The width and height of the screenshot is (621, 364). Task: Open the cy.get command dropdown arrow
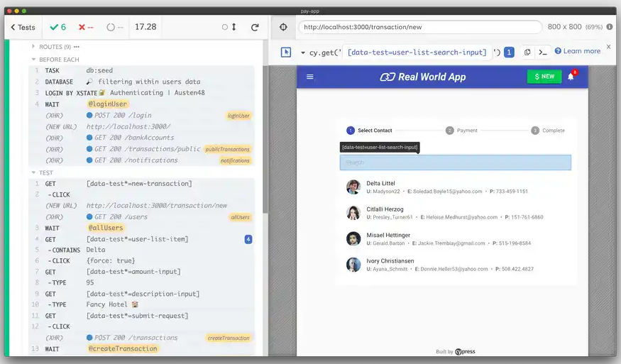pos(303,53)
